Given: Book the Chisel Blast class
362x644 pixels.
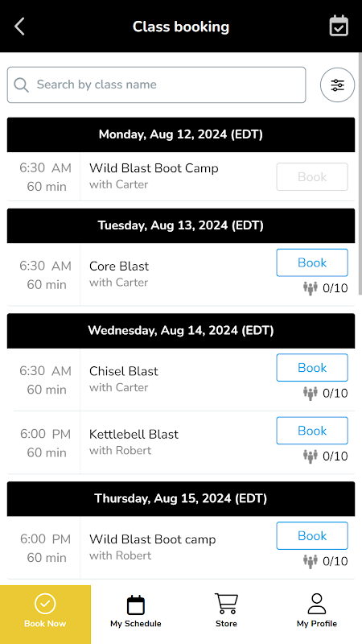Looking at the screenshot, I should 312,368.
